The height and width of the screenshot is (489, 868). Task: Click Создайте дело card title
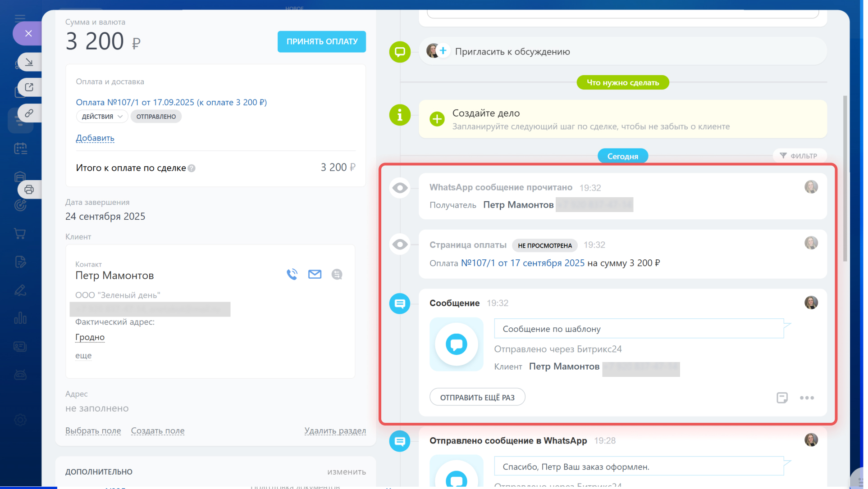tap(486, 113)
